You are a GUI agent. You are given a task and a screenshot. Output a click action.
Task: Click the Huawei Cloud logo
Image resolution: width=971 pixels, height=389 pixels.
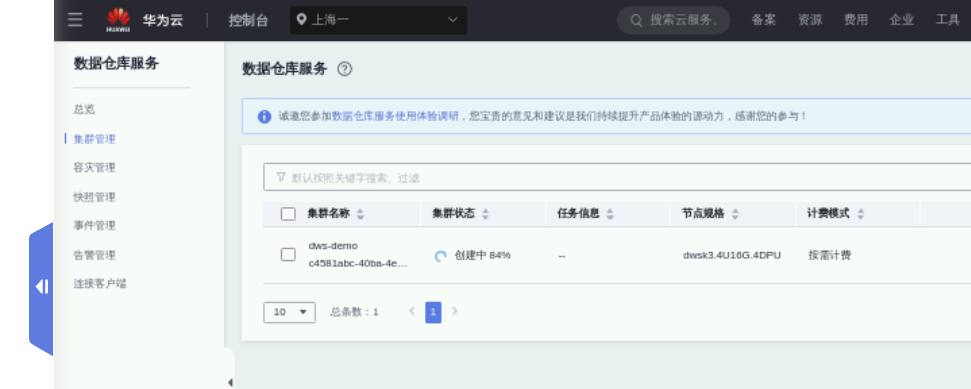[x=118, y=20]
